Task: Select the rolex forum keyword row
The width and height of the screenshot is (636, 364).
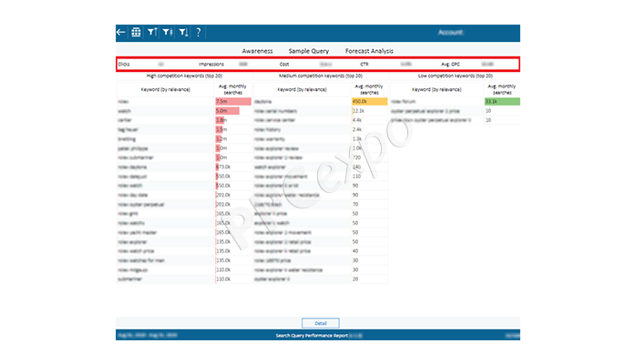Action: pos(436,102)
